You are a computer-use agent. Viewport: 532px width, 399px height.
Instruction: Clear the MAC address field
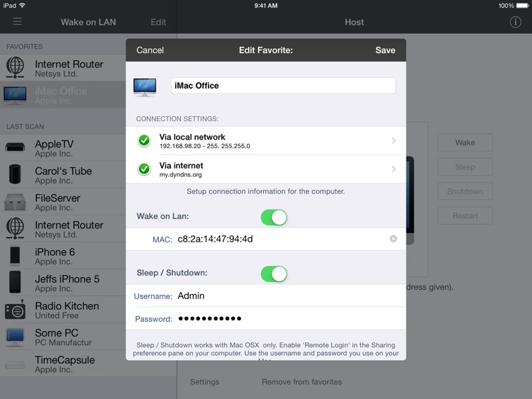[x=393, y=239]
